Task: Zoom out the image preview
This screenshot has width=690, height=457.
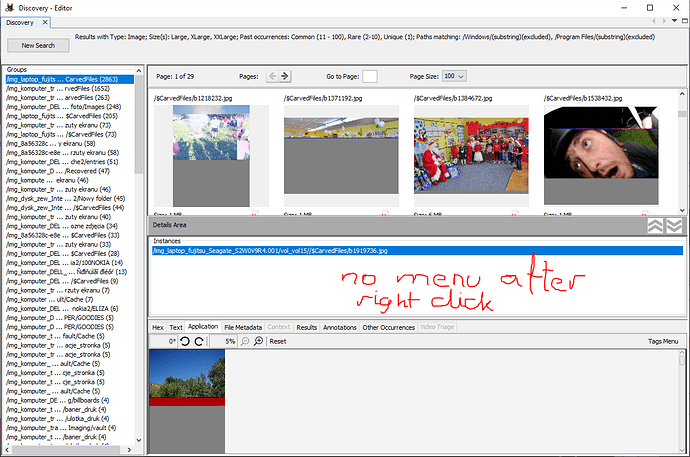Action: [245, 341]
